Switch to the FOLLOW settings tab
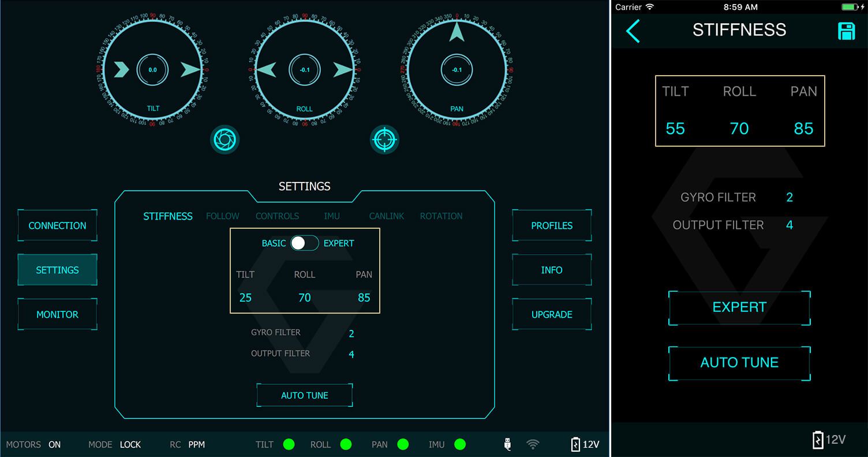Screen dimensions: 868x457 click(222, 216)
